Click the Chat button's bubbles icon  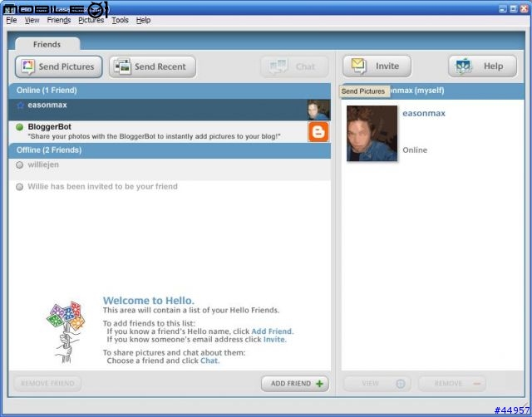pyautogui.click(x=278, y=66)
